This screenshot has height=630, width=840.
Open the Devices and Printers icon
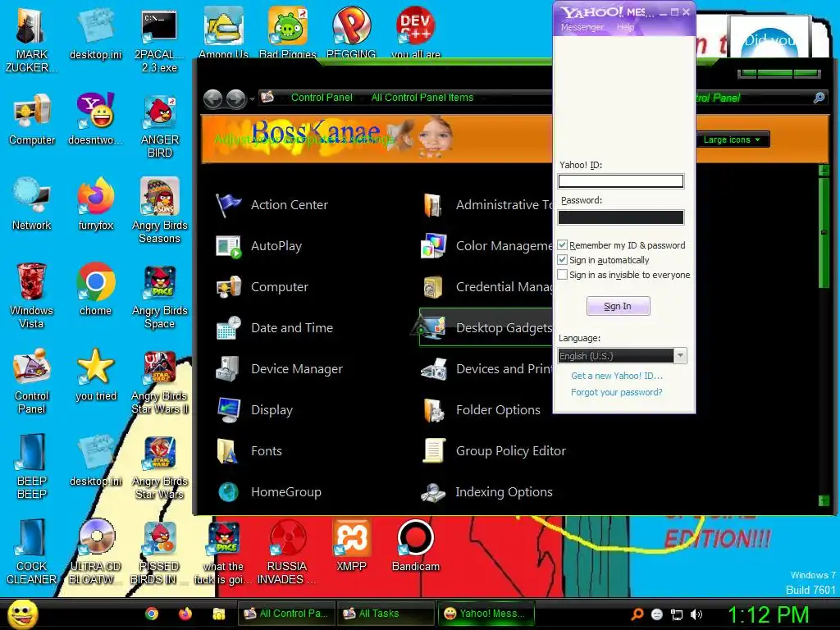point(433,369)
